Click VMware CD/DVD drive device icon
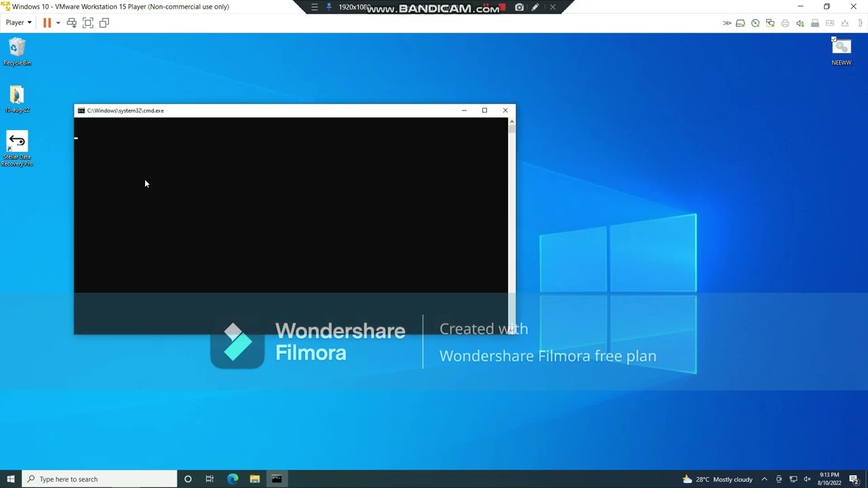The width and height of the screenshot is (868, 488). tap(755, 23)
